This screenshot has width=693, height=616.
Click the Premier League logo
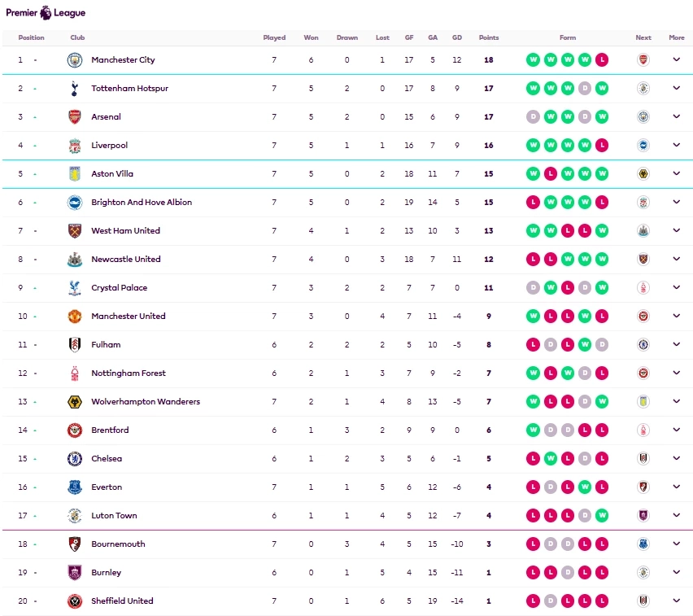(46, 12)
